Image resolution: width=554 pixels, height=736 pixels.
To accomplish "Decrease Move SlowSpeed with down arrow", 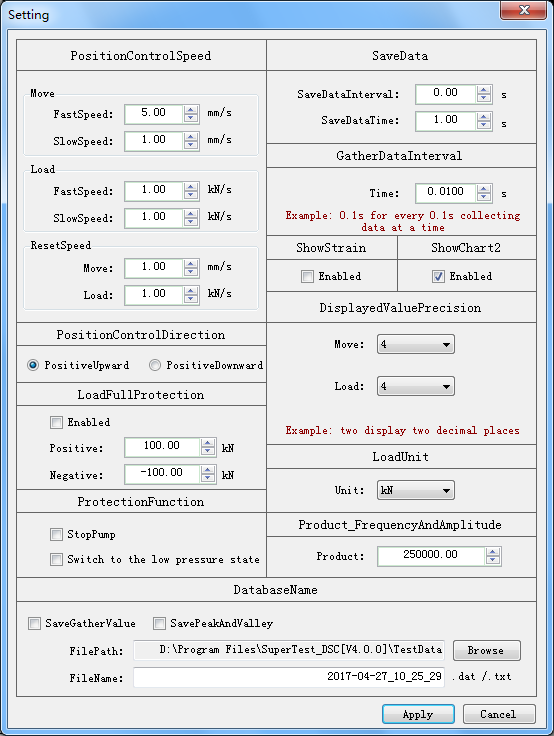I will tap(191, 145).
